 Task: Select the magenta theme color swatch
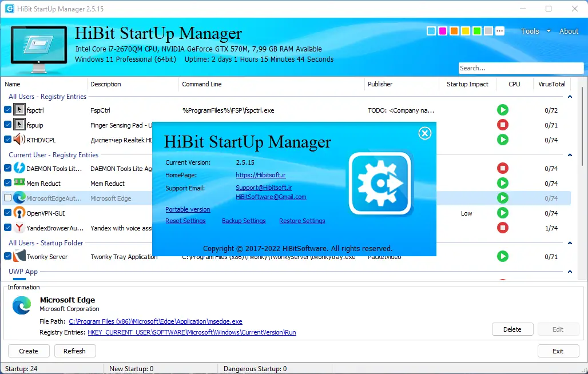(443, 31)
